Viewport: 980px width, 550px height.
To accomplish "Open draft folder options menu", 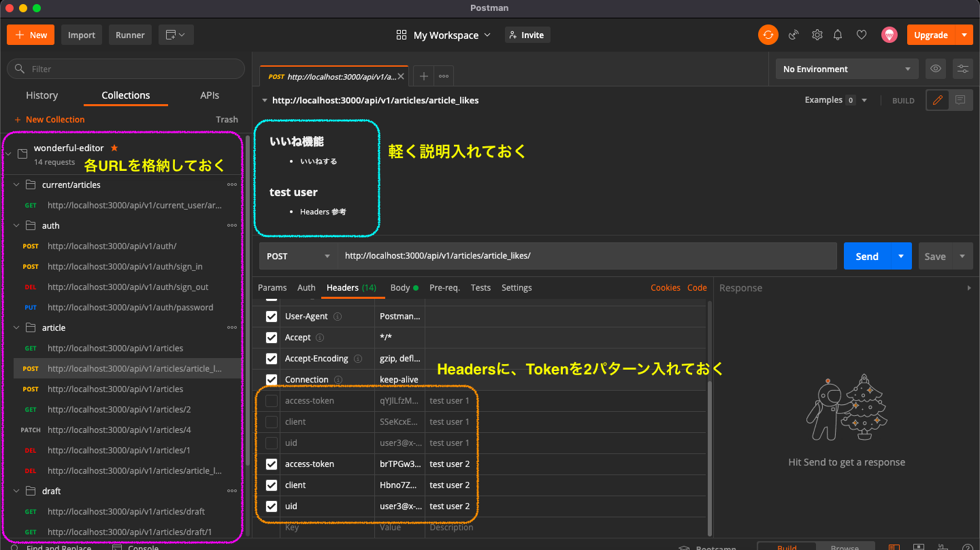I will tap(232, 491).
